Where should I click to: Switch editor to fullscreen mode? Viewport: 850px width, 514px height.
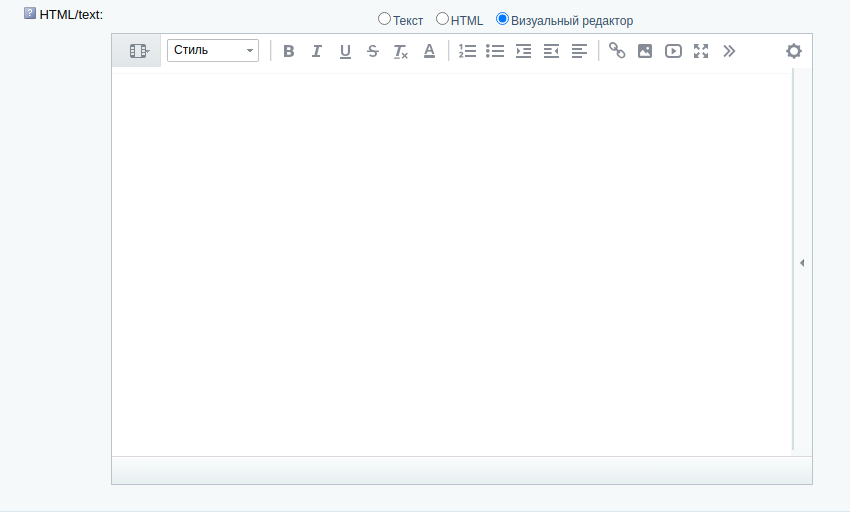point(701,51)
